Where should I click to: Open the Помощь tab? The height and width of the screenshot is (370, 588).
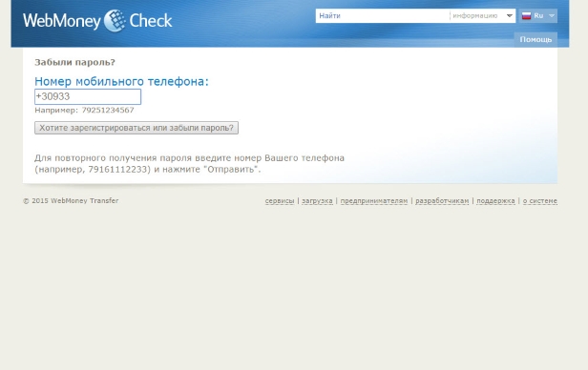click(x=535, y=39)
